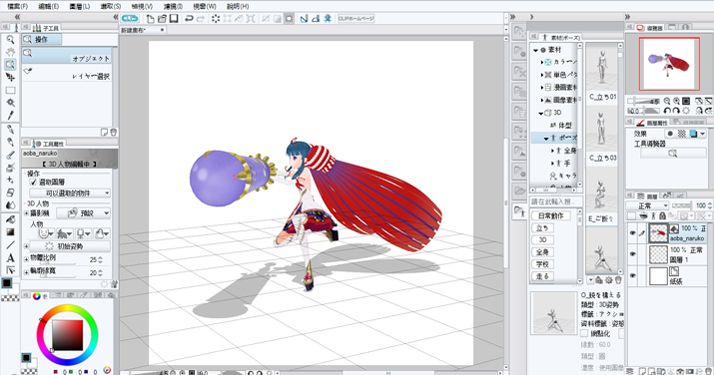Open the 可以選取的物件 dropdown
This screenshot has height=375, width=714.
70,193
